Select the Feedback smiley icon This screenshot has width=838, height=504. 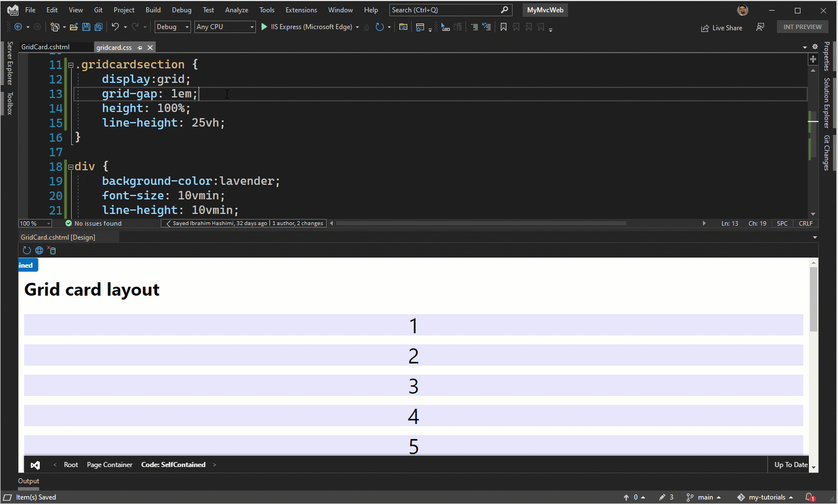pos(760,27)
